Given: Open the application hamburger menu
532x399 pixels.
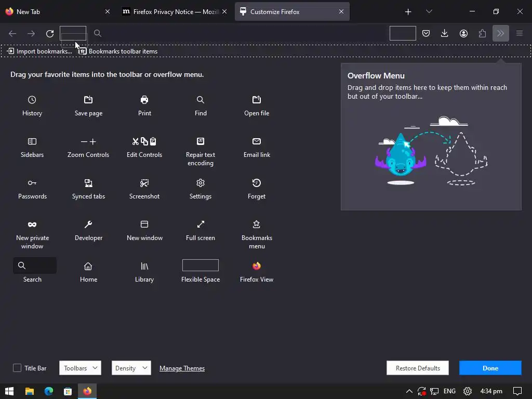Looking at the screenshot, I should pyautogui.click(x=519, y=33).
